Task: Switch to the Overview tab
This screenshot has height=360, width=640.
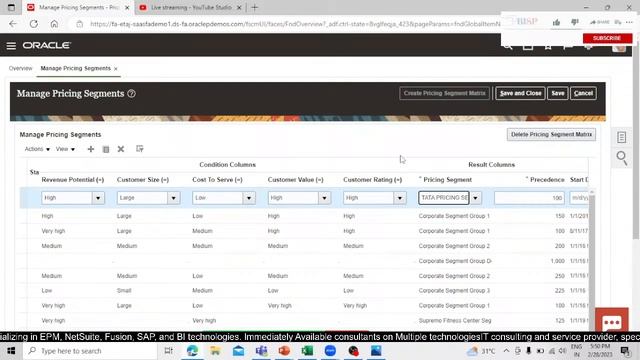Action: tap(20, 68)
